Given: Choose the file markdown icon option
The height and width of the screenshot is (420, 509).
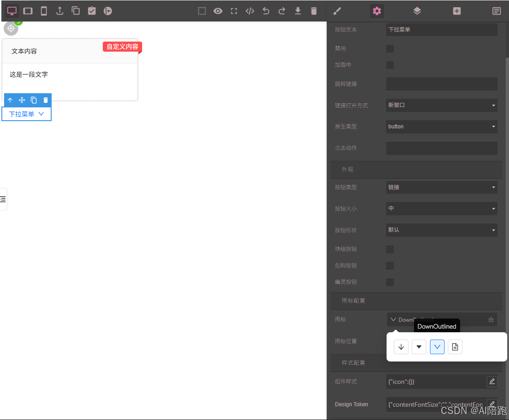Looking at the screenshot, I should (455, 347).
